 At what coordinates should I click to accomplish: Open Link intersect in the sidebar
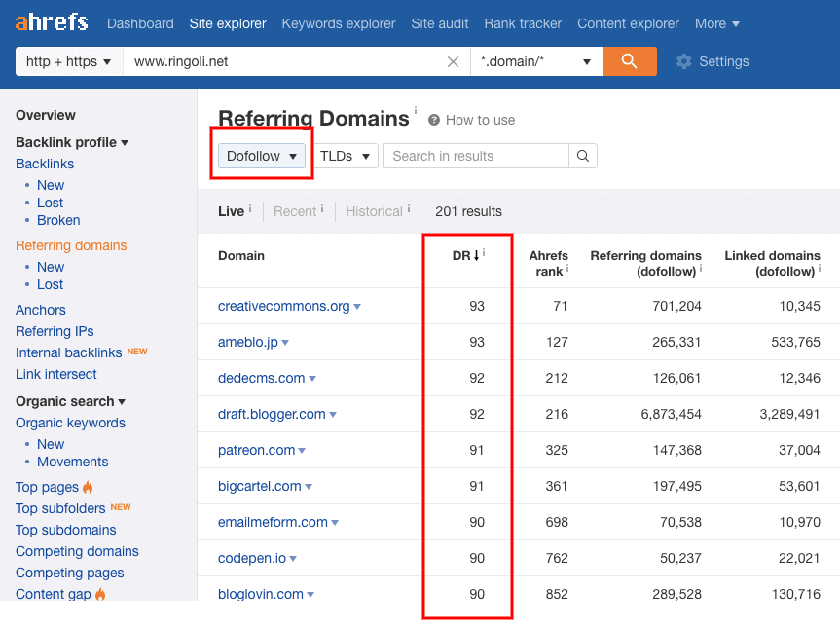click(x=56, y=374)
